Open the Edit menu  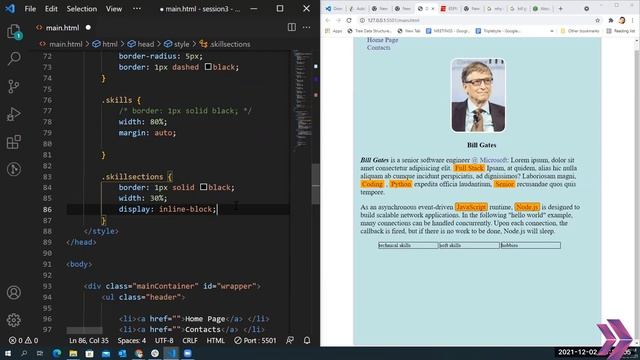pos(51,9)
